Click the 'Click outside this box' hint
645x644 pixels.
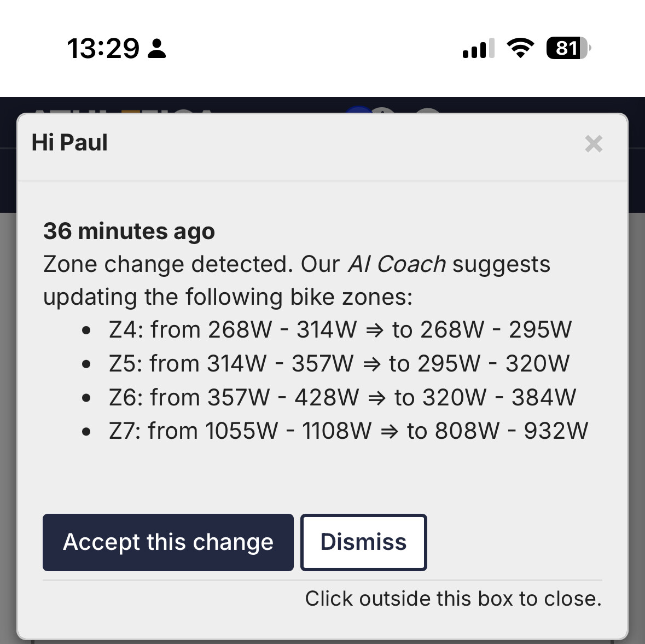[453, 599]
